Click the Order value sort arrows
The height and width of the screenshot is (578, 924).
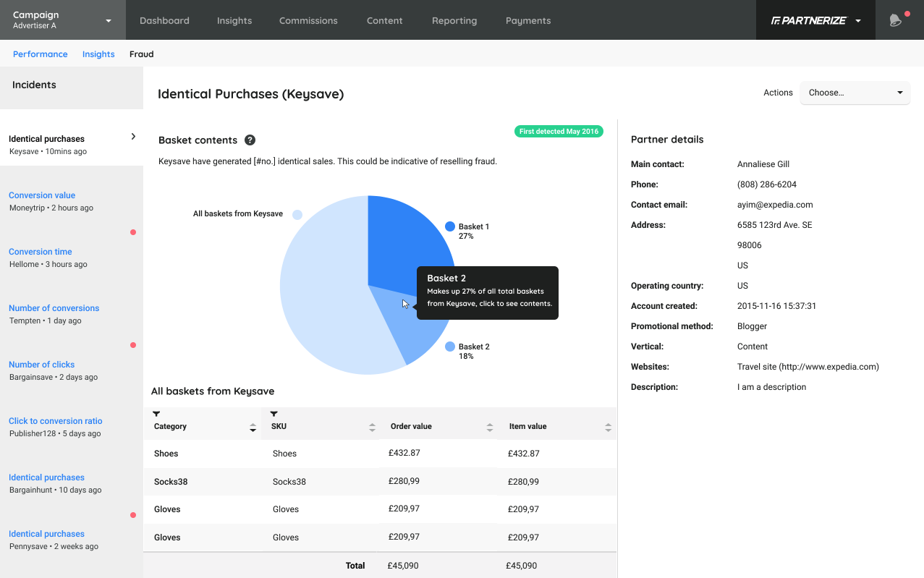(490, 427)
